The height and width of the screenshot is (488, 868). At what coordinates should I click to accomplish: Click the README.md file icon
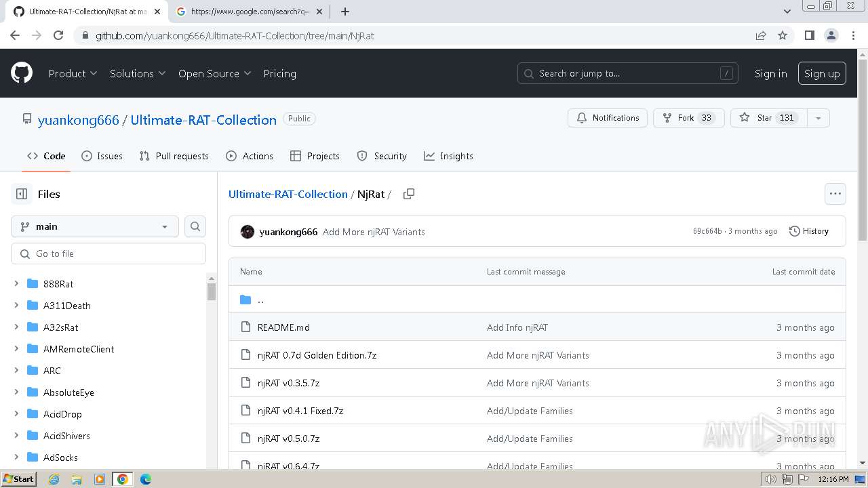[x=246, y=327]
